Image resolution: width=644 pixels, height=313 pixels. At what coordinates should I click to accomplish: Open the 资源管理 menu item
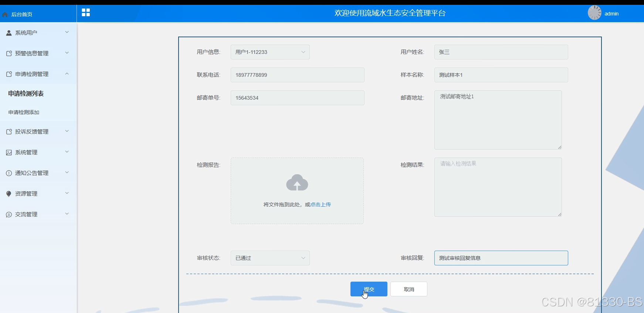[x=38, y=194]
